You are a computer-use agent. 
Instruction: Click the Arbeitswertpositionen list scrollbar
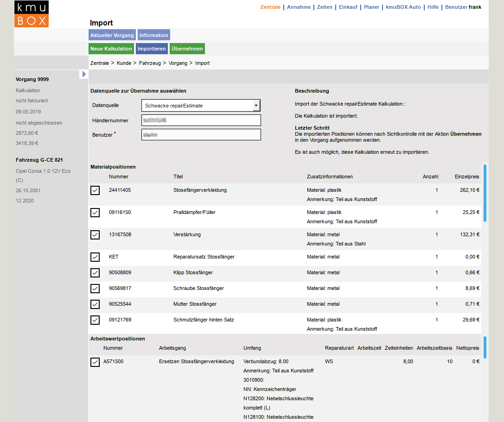click(485, 347)
